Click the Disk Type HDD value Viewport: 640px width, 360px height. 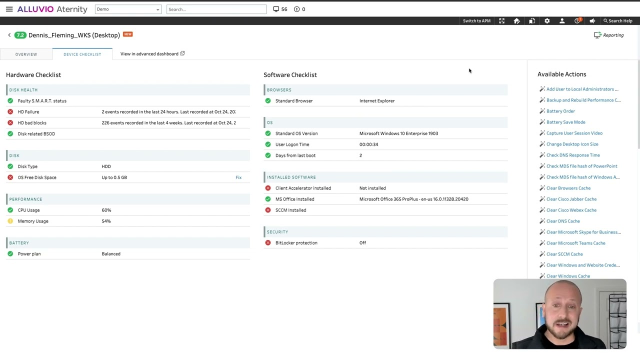pyautogui.click(x=106, y=167)
